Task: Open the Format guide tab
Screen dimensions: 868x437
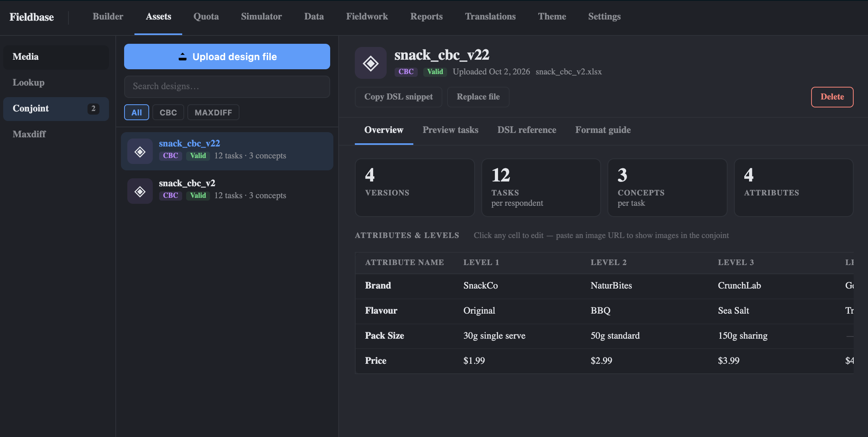Action: (x=603, y=130)
